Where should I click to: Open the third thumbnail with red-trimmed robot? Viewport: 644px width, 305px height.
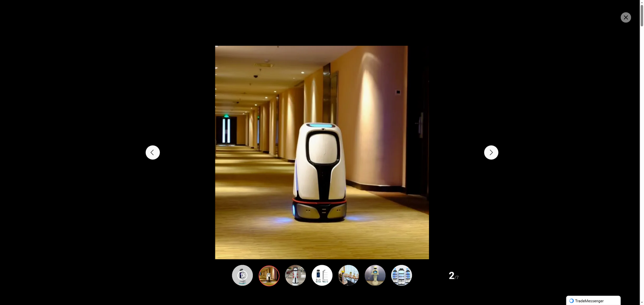[295, 275]
